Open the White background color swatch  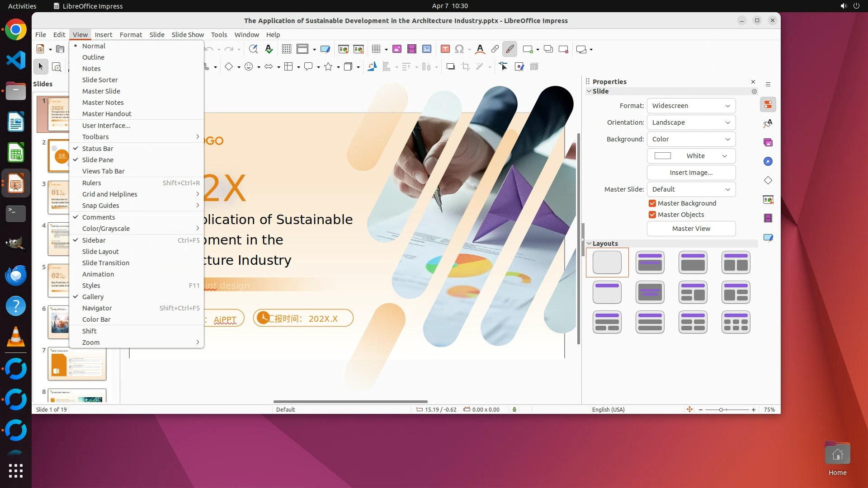coord(691,156)
